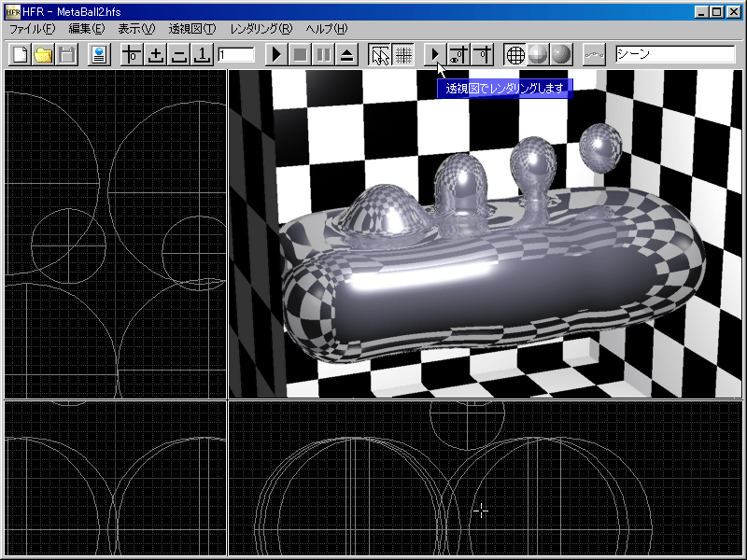The height and width of the screenshot is (560, 747).
Task: Click the target point zero icon
Action: 482,54
